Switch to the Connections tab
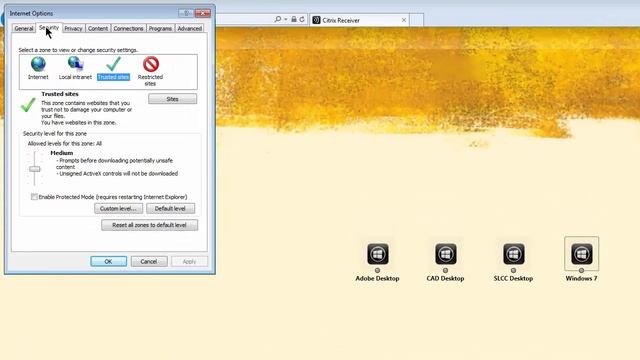The image size is (640, 360). (x=128, y=29)
